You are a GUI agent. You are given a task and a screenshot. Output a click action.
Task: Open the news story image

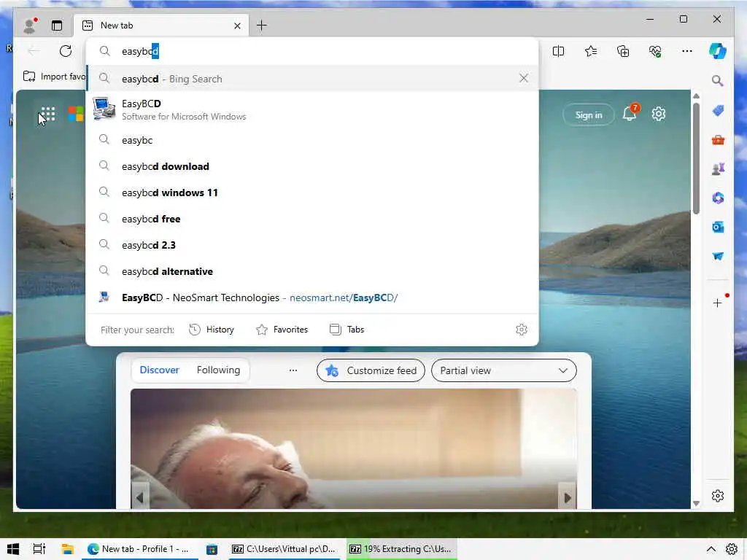click(354, 448)
